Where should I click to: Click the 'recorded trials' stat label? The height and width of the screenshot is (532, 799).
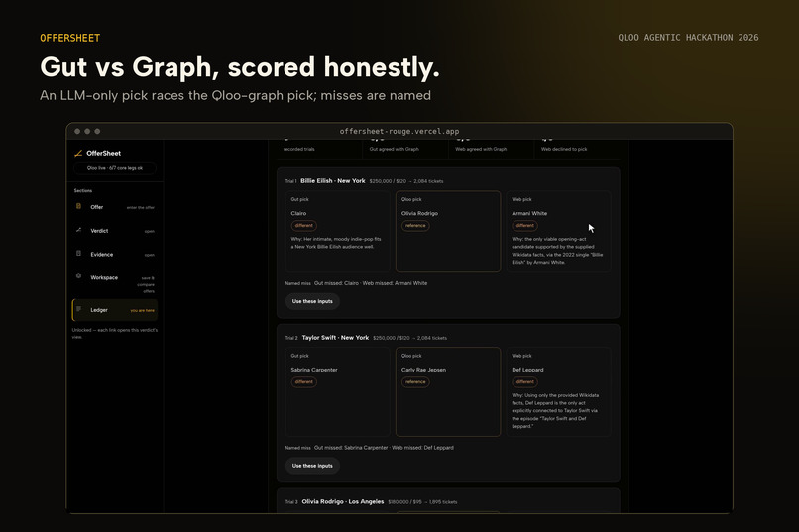click(x=299, y=150)
